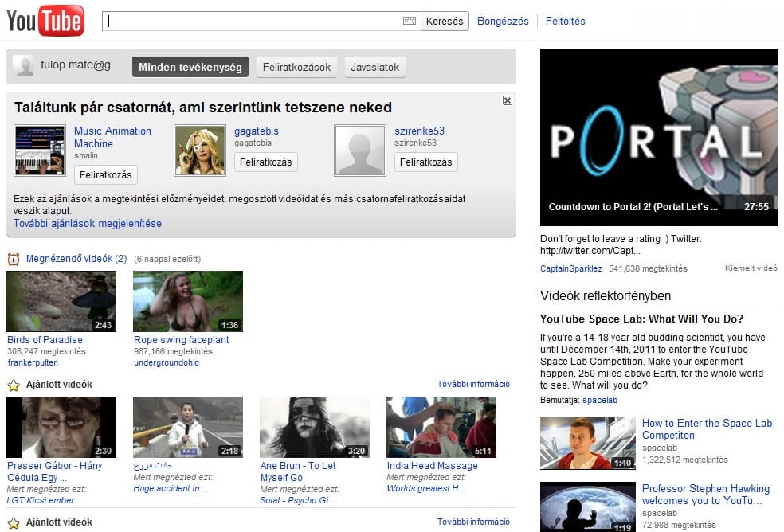Click Presser Gábor - Hány Cédula Egy title

click(54, 471)
